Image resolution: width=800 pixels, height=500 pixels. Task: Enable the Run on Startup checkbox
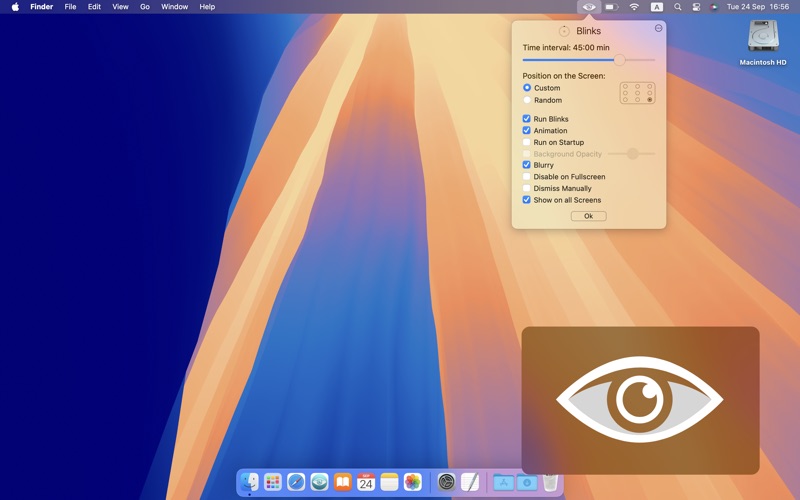coord(527,142)
